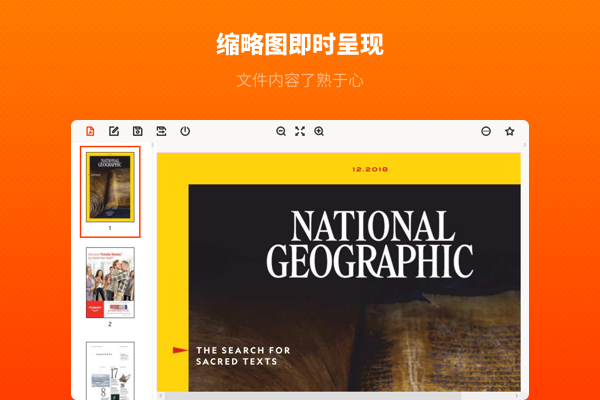This screenshot has width=600, height=400.
Task: Select page 1 thumbnail
Action: [x=110, y=187]
